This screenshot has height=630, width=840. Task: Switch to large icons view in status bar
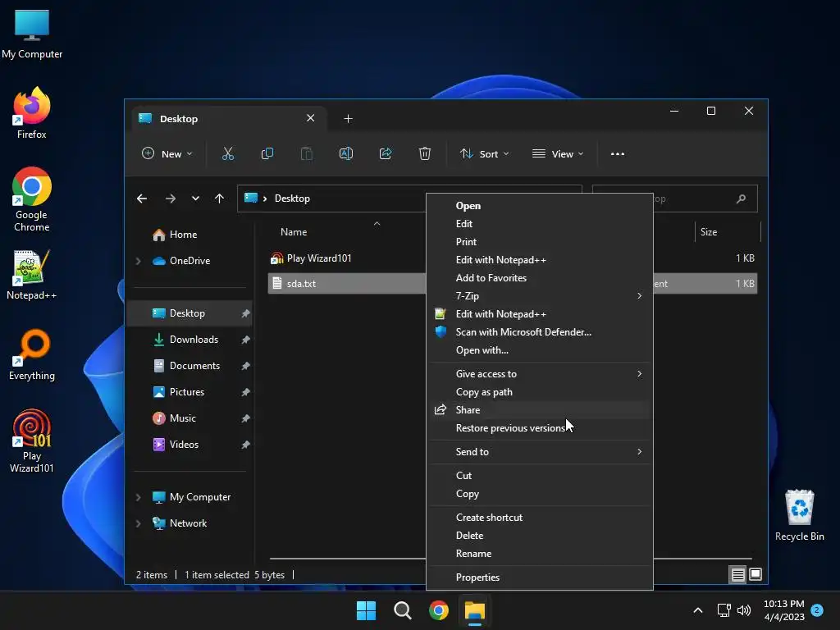pos(756,575)
